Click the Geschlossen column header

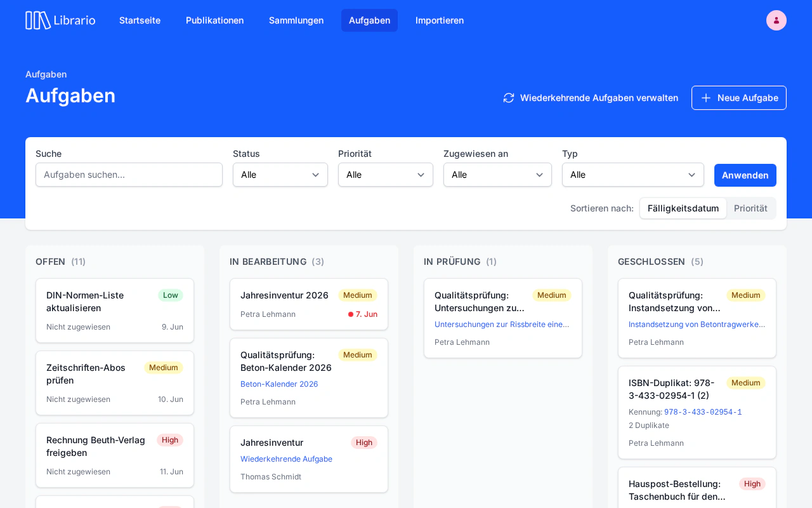coord(660,262)
